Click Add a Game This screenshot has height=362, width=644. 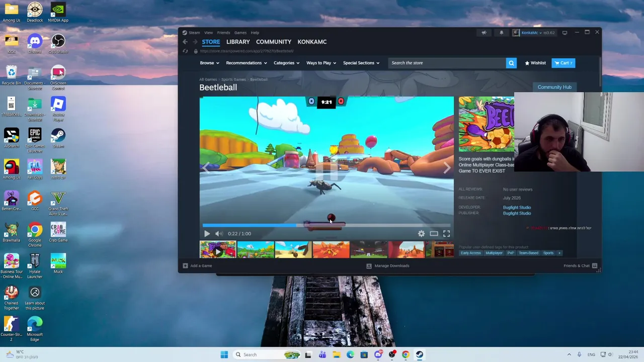[198, 265]
